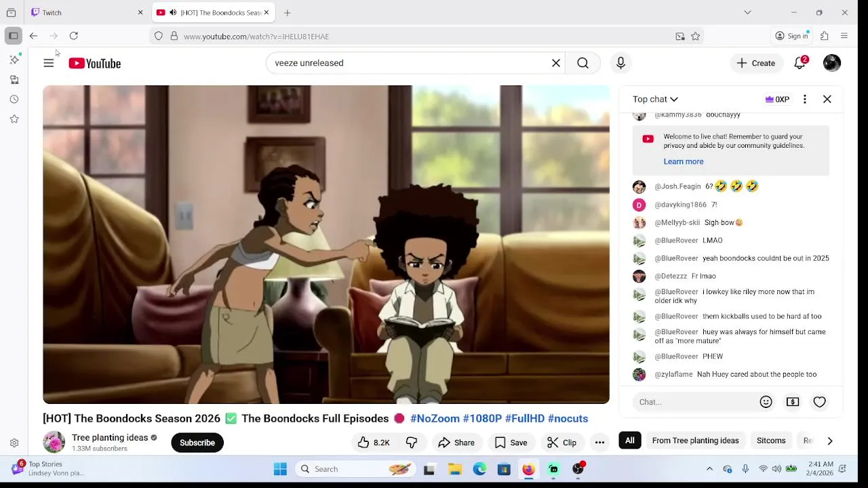Open File Explorer from the taskbar
The height and width of the screenshot is (488, 868).
tap(455, 469)
